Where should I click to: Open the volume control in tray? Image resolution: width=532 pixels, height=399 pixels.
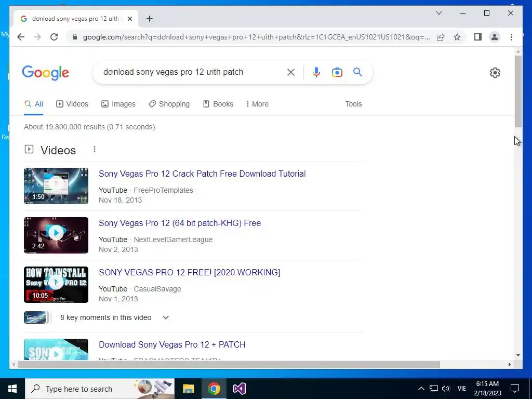coord(446,389)
